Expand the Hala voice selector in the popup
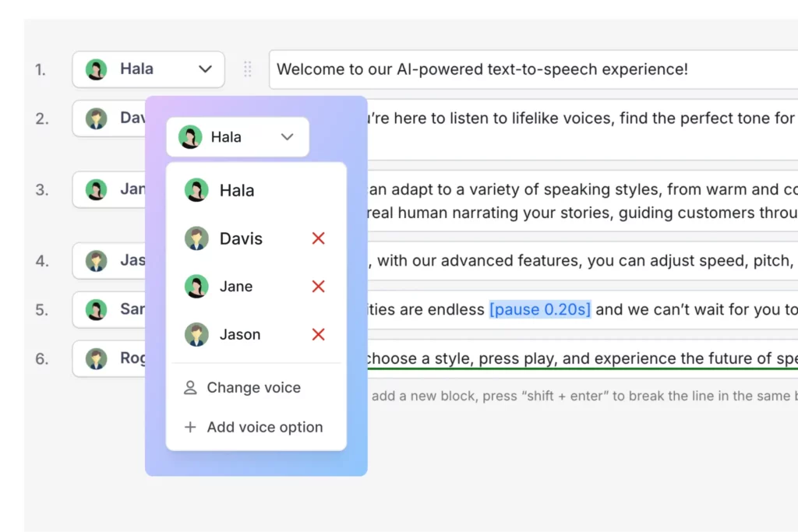This screenshot has height=532, width=798. pos(286,136)
